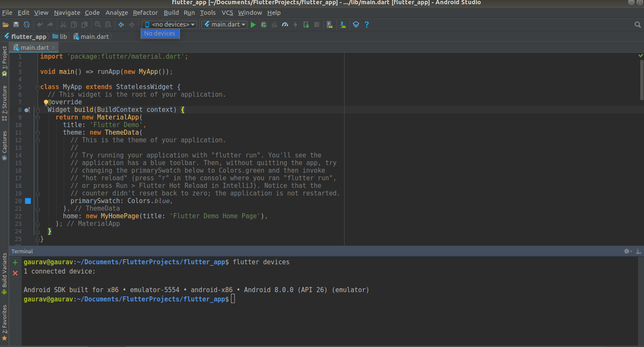Collapse the ThemeData fold on line 11
Screen dimensions: 644x347
[38, 133]
